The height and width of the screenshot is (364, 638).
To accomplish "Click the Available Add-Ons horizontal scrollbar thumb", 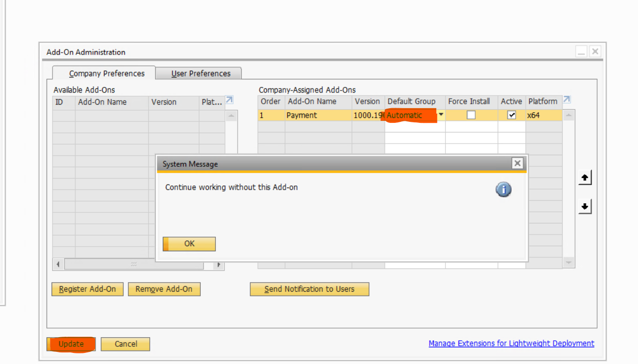I will pyautogui.click(x=134, y=264).
